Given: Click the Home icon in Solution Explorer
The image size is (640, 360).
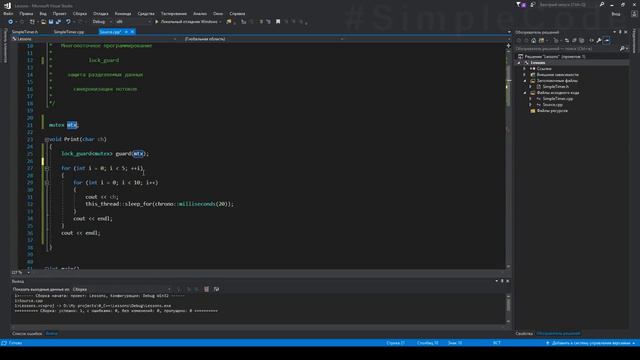Looking at the screenshot, I should pos(533,40).
